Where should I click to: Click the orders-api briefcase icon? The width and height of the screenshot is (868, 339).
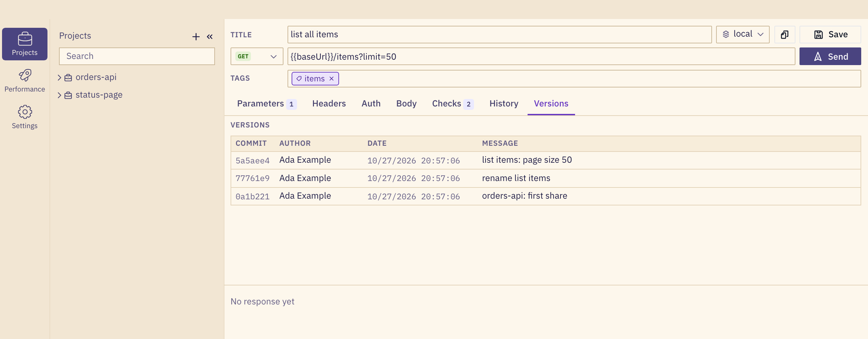click(x=68, y=78)
